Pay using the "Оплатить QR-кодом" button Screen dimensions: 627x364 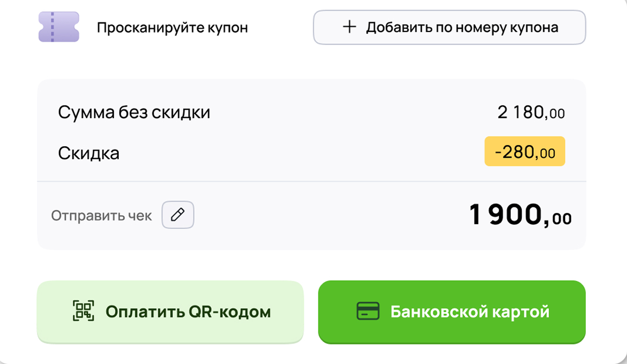click(170, 311)
